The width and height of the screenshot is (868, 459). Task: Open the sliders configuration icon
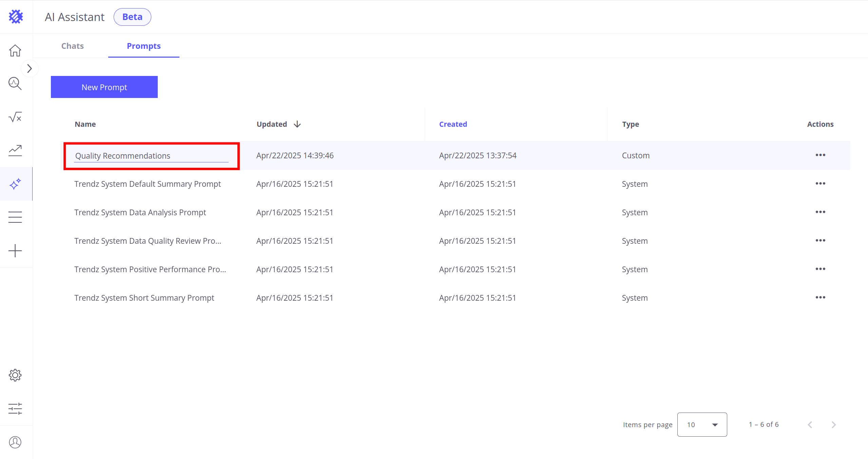[15, 408]
